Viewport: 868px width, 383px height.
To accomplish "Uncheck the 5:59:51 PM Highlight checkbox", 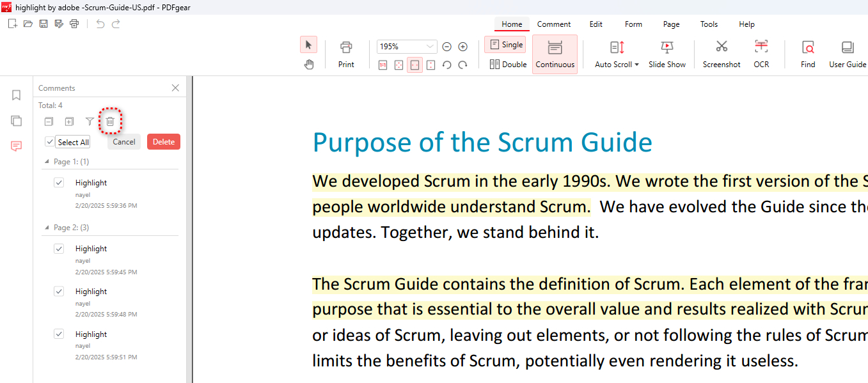I will [59, 334].
